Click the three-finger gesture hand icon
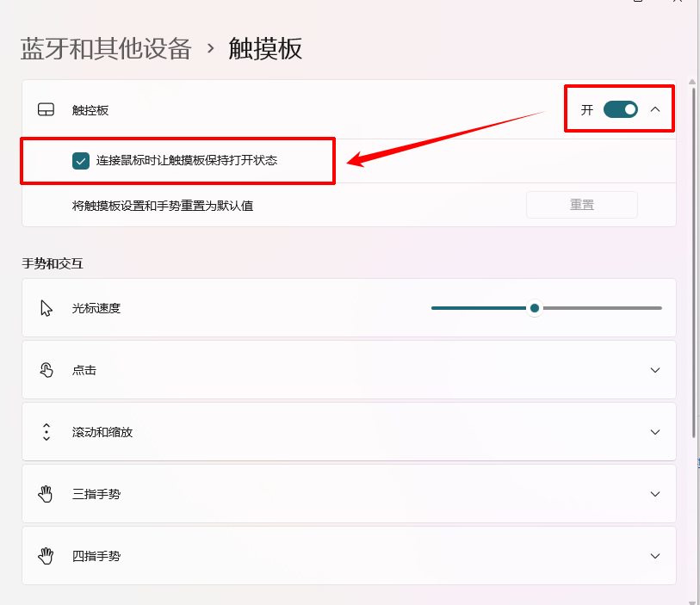Image resolution: width=700 pixels, height=605 pixels. pyautogui.click(x=46, y=494)
